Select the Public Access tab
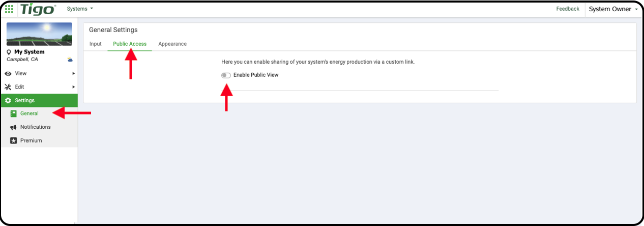The height and width of the screenshot is (226, 644). coord(130,44)
